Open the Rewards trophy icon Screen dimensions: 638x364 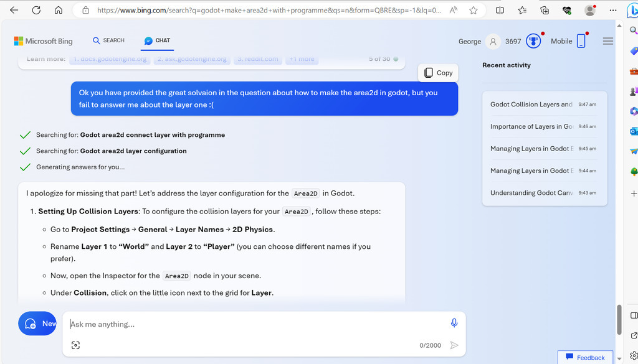click(x=533, y=41)
